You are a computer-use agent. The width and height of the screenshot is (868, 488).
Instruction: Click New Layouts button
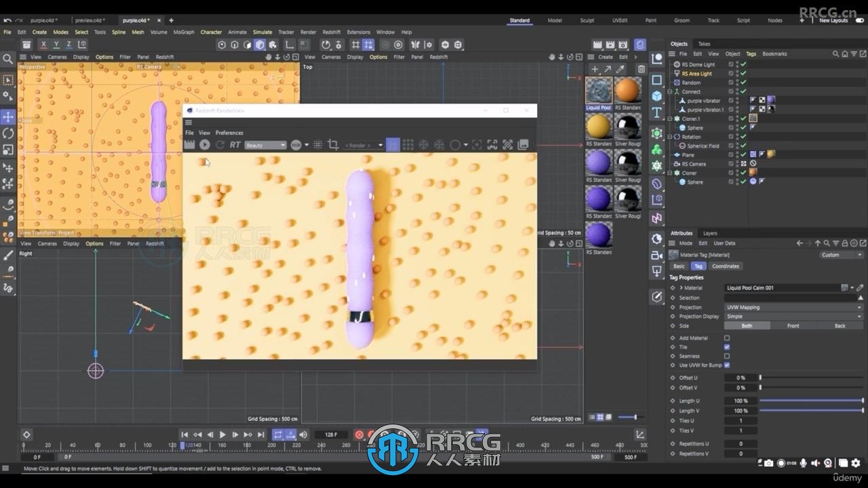point(833,20)
